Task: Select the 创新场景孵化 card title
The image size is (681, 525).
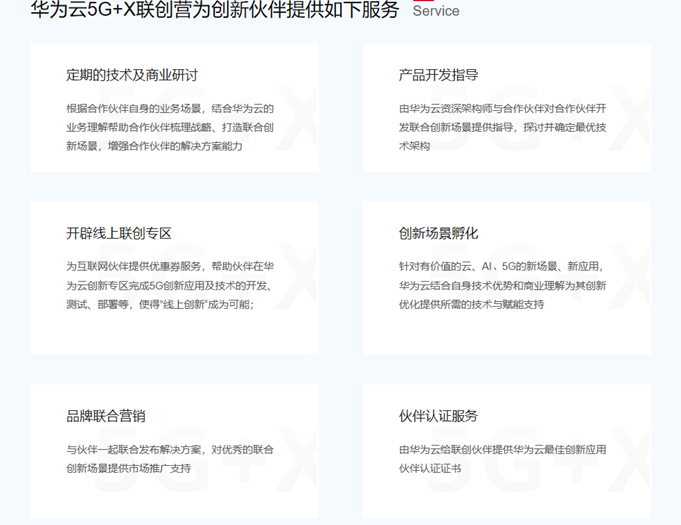Action: click(438, 233)
